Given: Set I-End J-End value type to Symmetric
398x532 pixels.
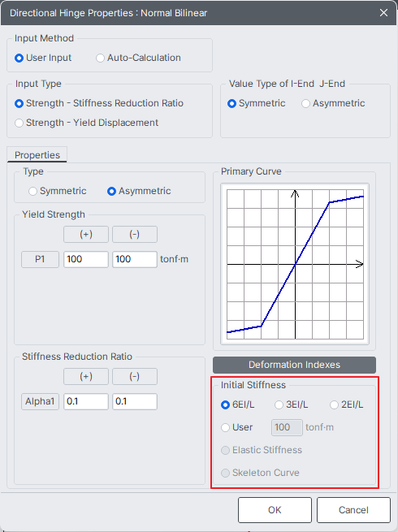Looking at the screenshot, I should pos(257,103).
